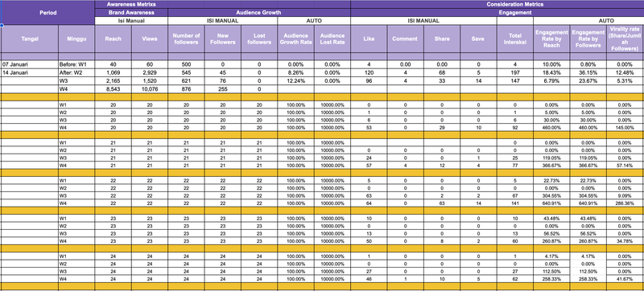Select the reach value 8,543 cell

pyautogui.click(x=113, y=88)
